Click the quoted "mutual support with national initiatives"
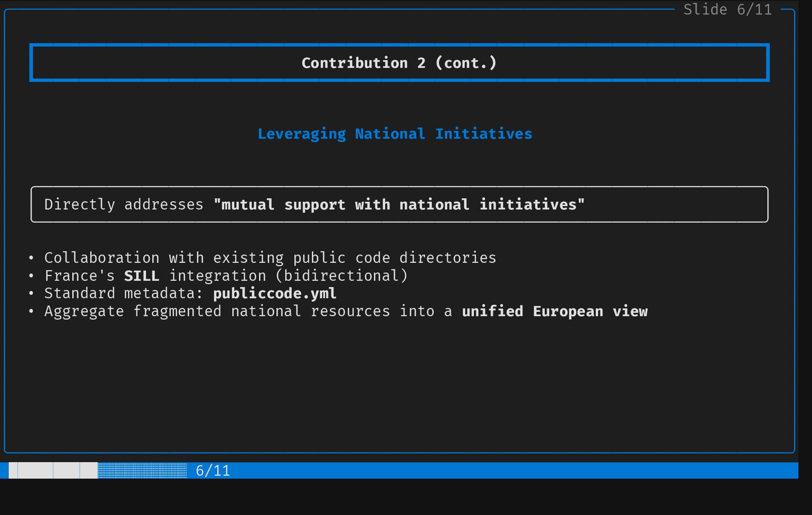Image resolution: width=812 pixels, height=515 pixels. 399,205
